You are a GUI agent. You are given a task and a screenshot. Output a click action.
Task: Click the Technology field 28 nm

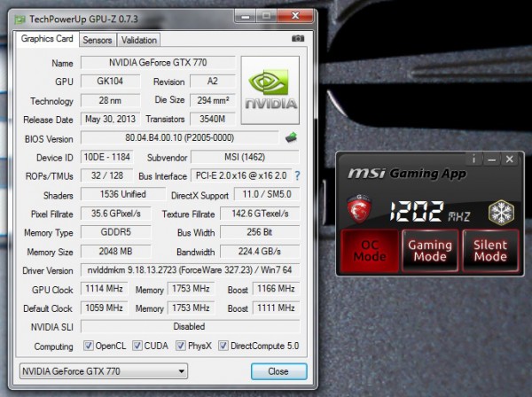pos(110,100)
